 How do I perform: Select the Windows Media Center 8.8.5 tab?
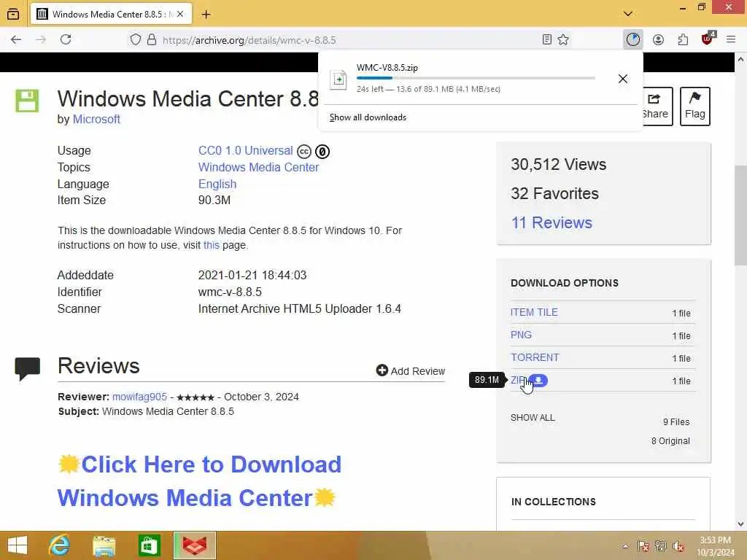click(x=112, y=15)
